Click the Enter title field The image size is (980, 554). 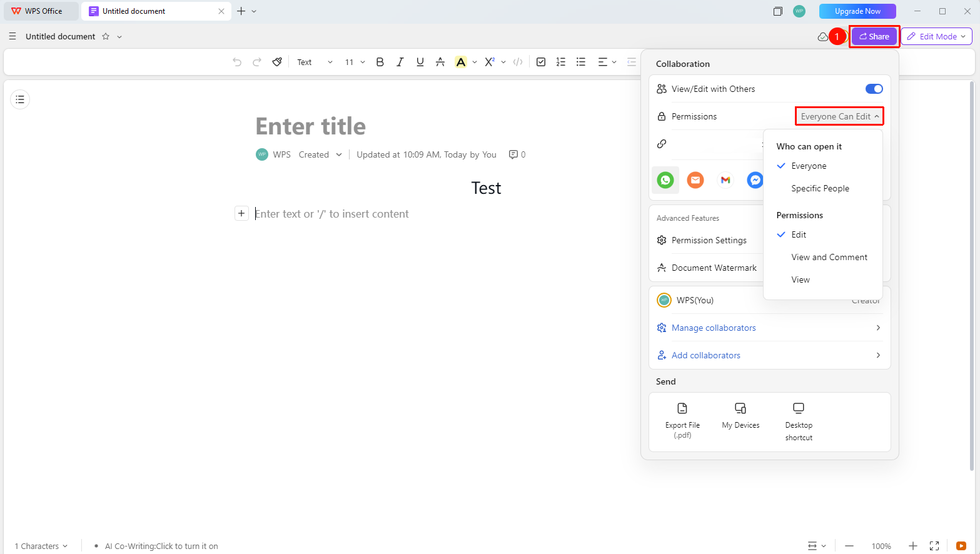click(x=311, y=126)
